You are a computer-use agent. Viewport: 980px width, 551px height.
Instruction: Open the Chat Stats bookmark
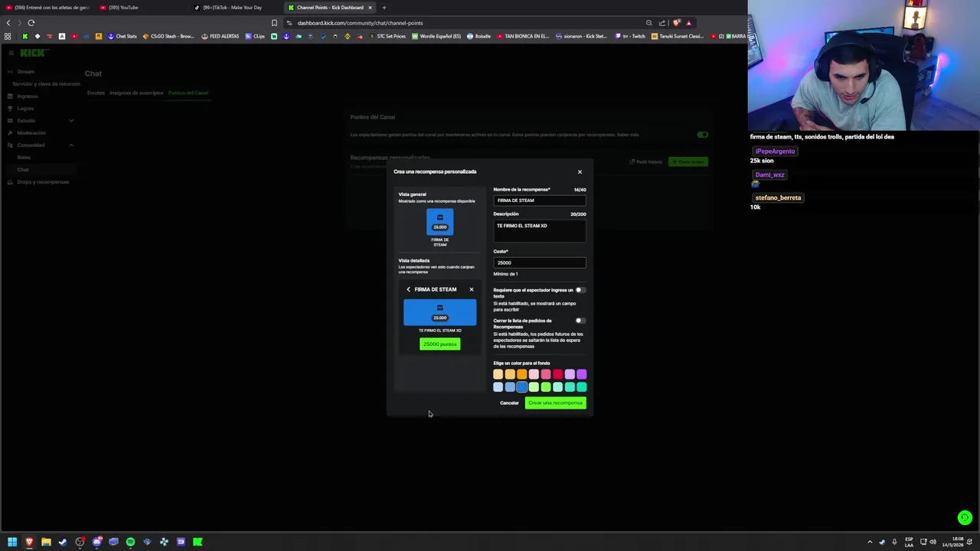(x=122, y=36)
